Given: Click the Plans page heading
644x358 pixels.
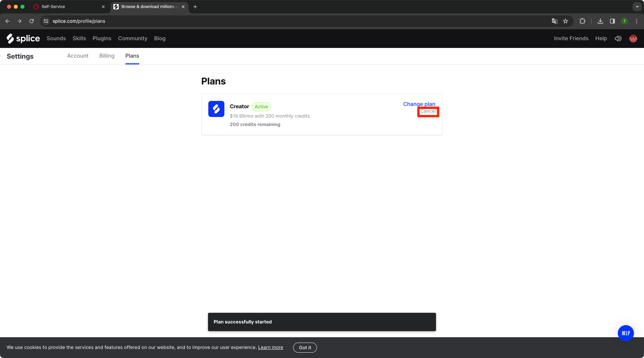Looking at the screenshot, I should 213,81.
